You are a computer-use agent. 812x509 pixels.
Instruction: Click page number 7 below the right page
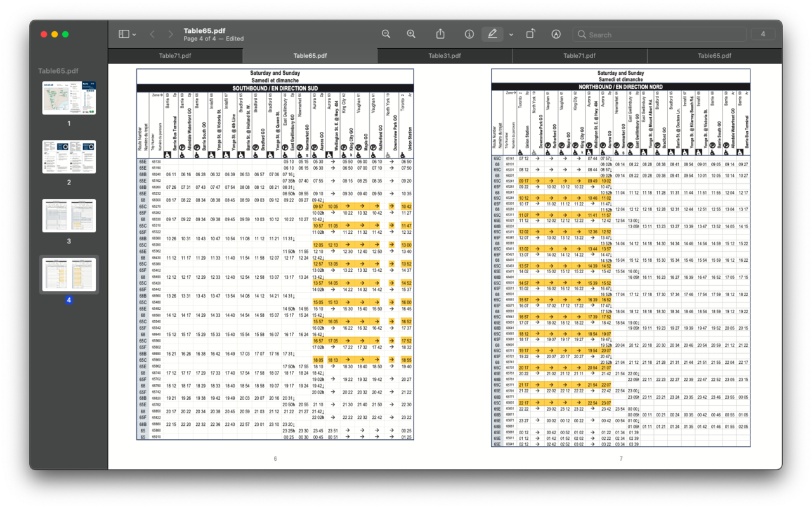point(620,459)
